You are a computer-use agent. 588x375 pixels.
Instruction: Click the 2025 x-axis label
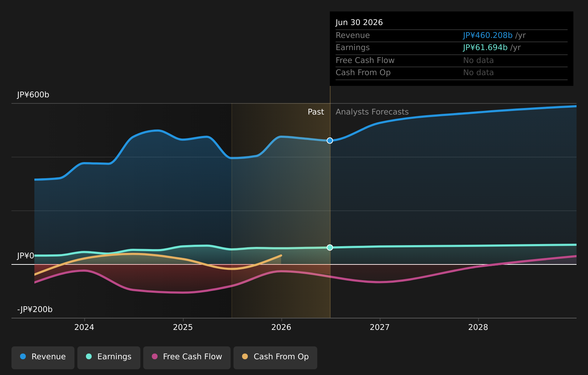(183, 327)
